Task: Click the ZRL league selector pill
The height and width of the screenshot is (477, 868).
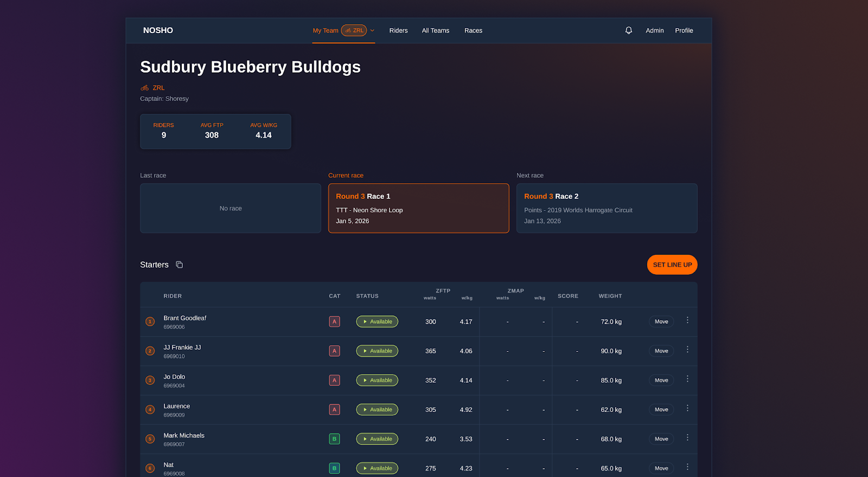Action: [x=354, y=30]
